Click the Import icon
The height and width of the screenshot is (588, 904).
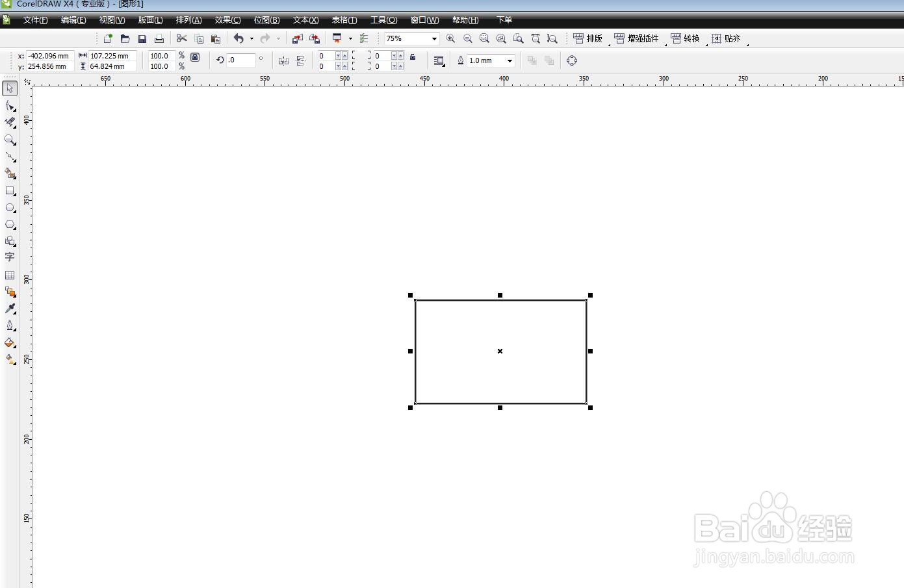click(298, 38)
